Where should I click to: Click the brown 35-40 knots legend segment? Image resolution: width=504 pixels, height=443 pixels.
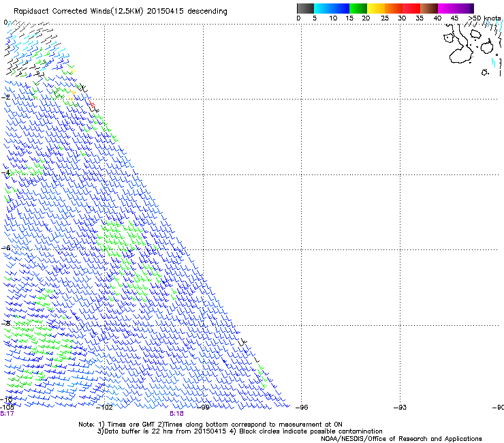429,8
